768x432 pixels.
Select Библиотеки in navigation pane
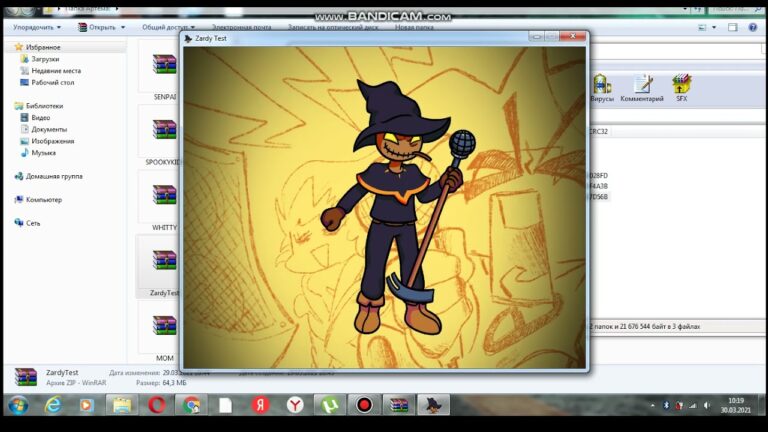pos(44,106)
